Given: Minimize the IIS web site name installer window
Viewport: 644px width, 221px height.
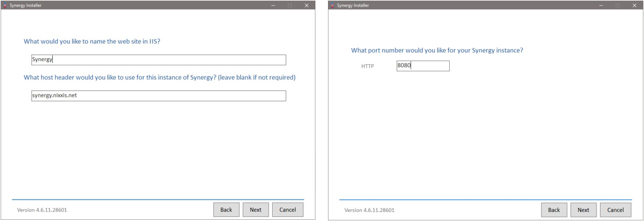Looking at the screenshot, I should (273, 5).
